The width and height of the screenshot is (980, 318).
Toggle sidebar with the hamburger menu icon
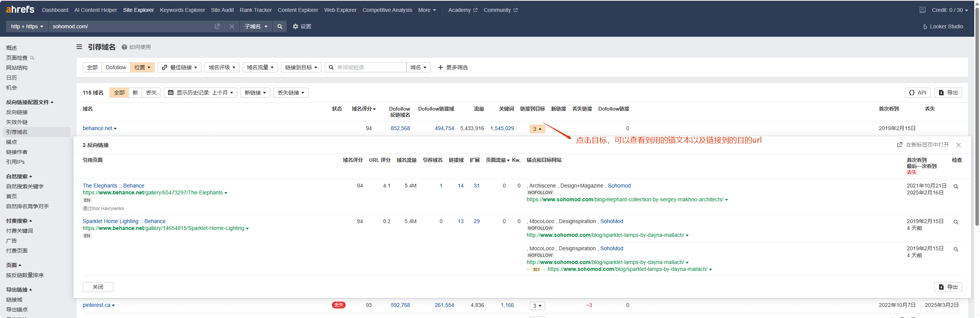(x=79, y=47)
